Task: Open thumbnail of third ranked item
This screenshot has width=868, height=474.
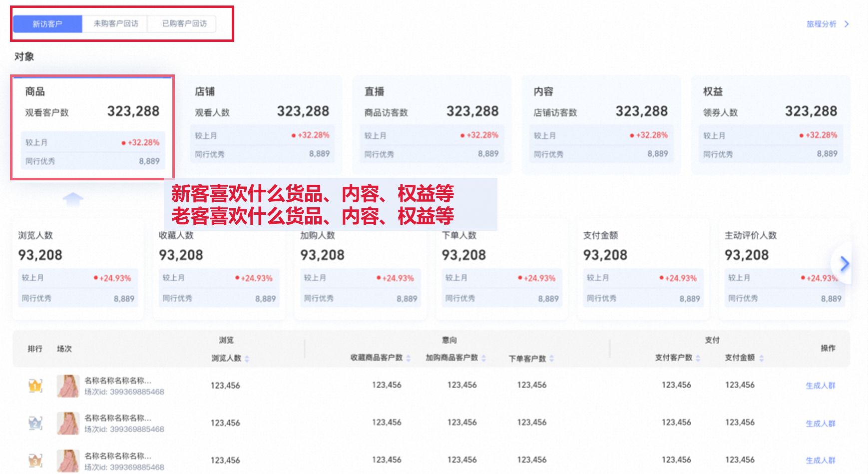Action: tap(68, 461)
